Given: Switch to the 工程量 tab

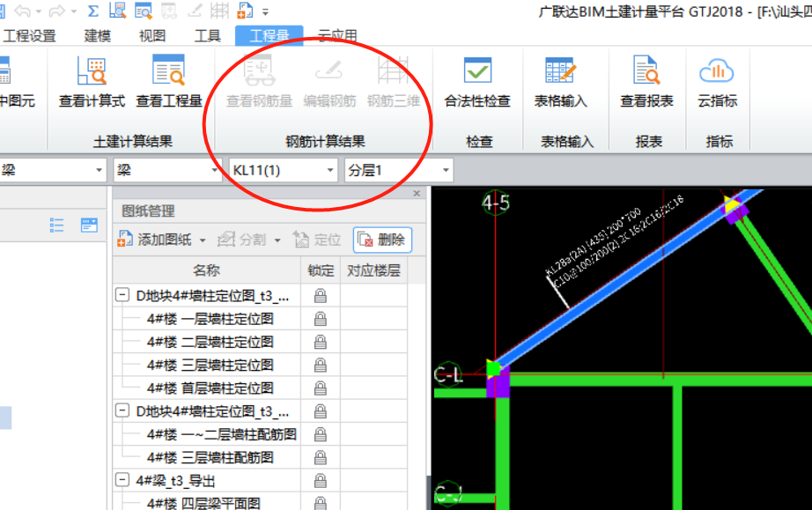Looking at the screenshot, I should pyautogui.click(x=269, y=36).
